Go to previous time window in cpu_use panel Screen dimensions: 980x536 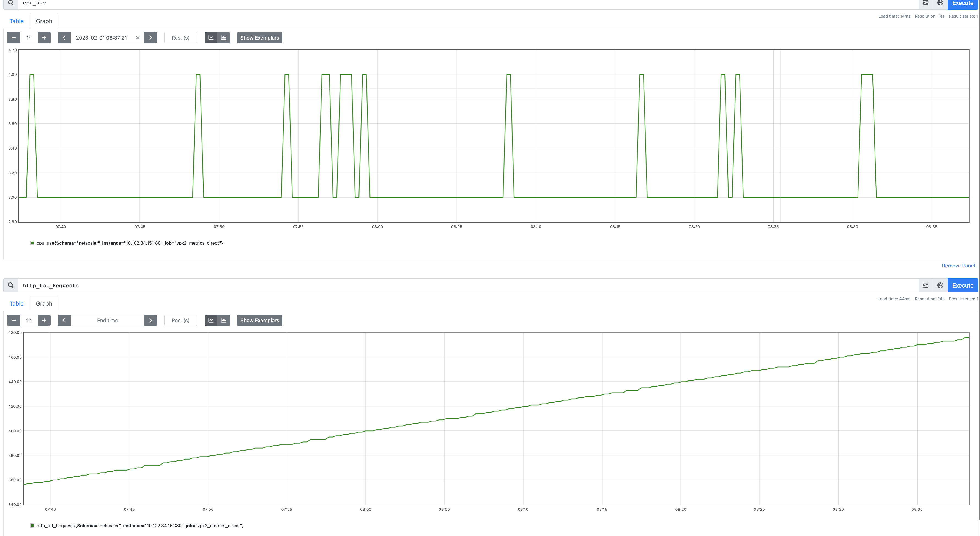64,38
